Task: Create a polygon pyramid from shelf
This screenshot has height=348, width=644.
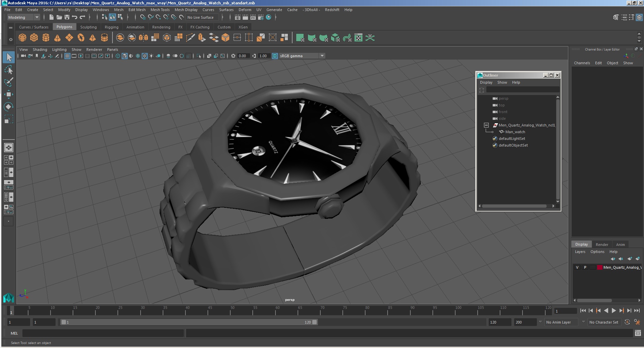Action: 93,38
